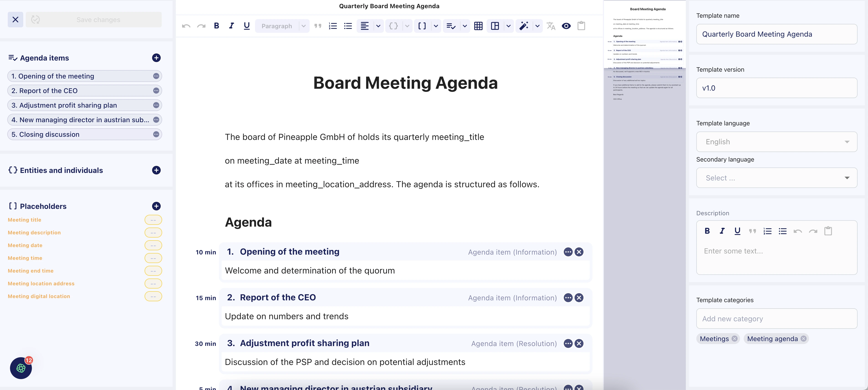Open the Secondary language dropdown
Viewport: 868px width, 390px height.
tap(777, 178)
